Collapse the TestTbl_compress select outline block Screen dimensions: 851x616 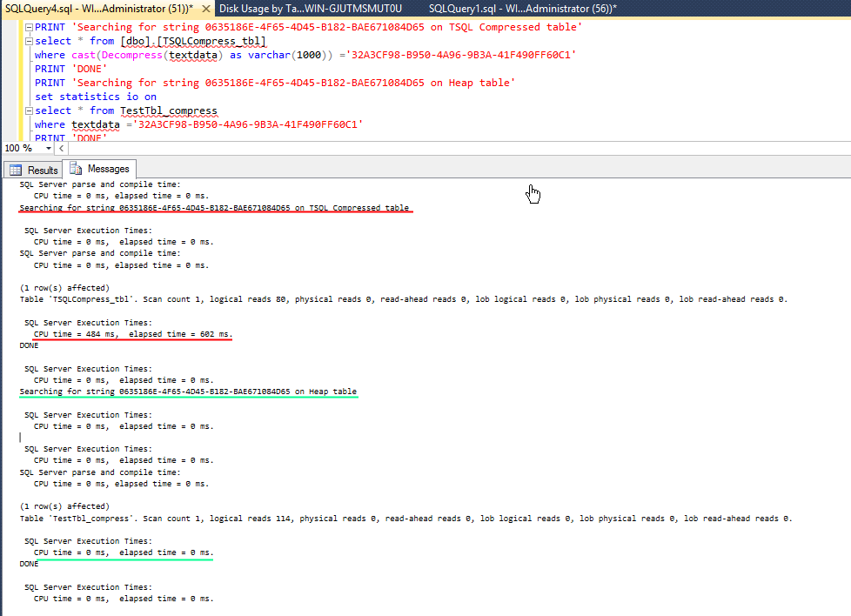pyautogui.click(x=30, y=110)
